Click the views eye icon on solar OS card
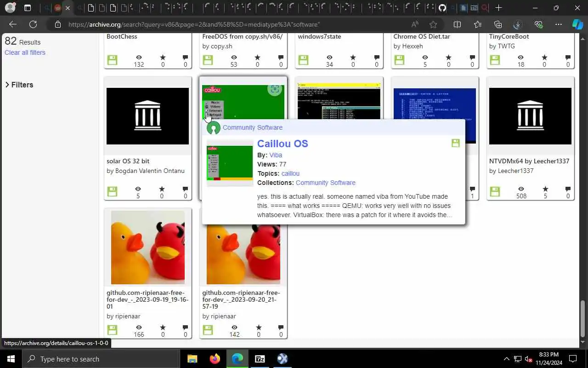This screenshot has width=588, height=368. (138, 189)
